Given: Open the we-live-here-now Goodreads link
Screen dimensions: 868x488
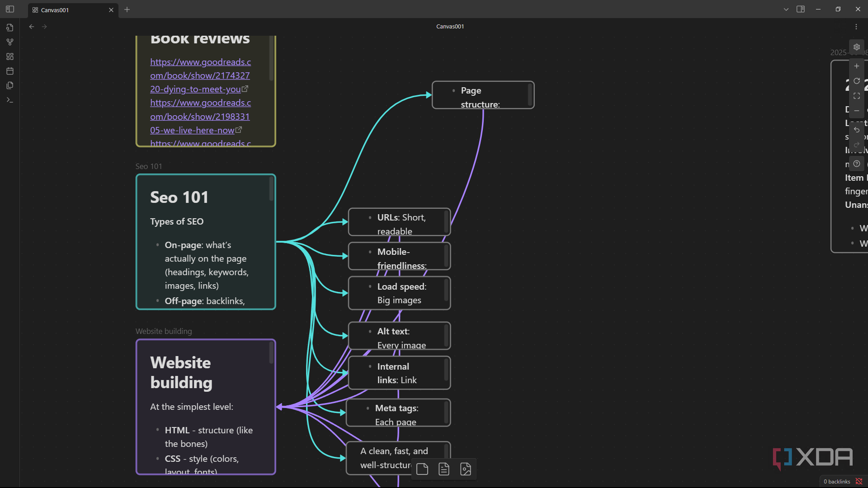Looking at the screenshot, I should [x=200, y=117].
